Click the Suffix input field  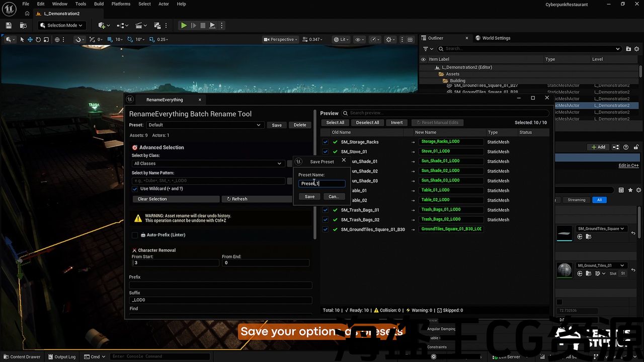tap(220, 300)
